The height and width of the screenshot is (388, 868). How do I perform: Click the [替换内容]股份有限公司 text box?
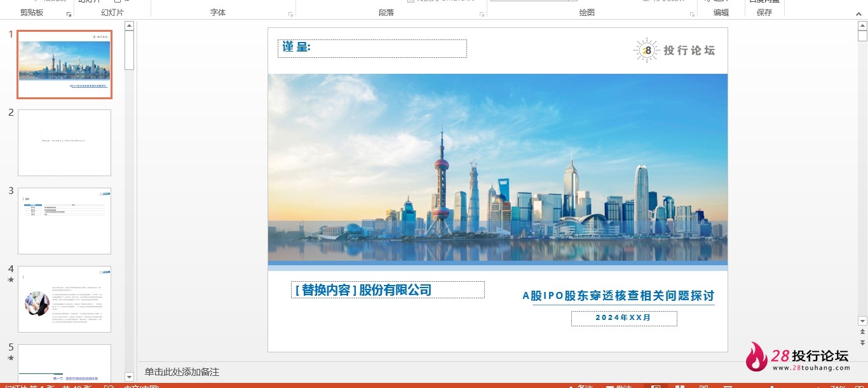coord(388,290)
